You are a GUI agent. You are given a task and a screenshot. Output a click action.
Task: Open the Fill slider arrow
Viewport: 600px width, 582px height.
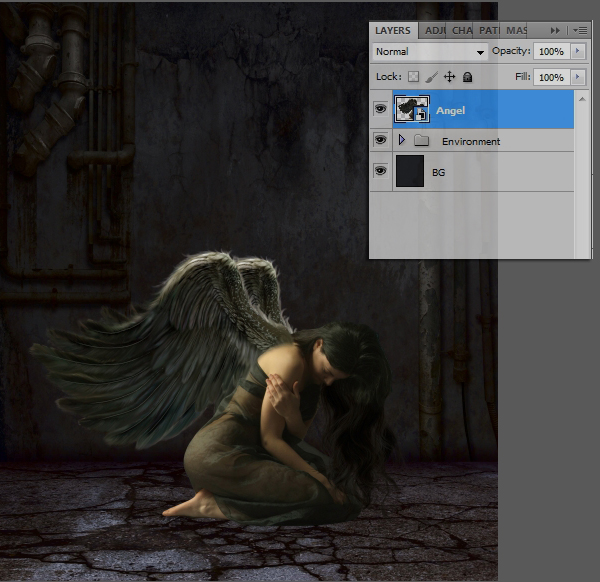pyautogui.click(x=577, y=77)
